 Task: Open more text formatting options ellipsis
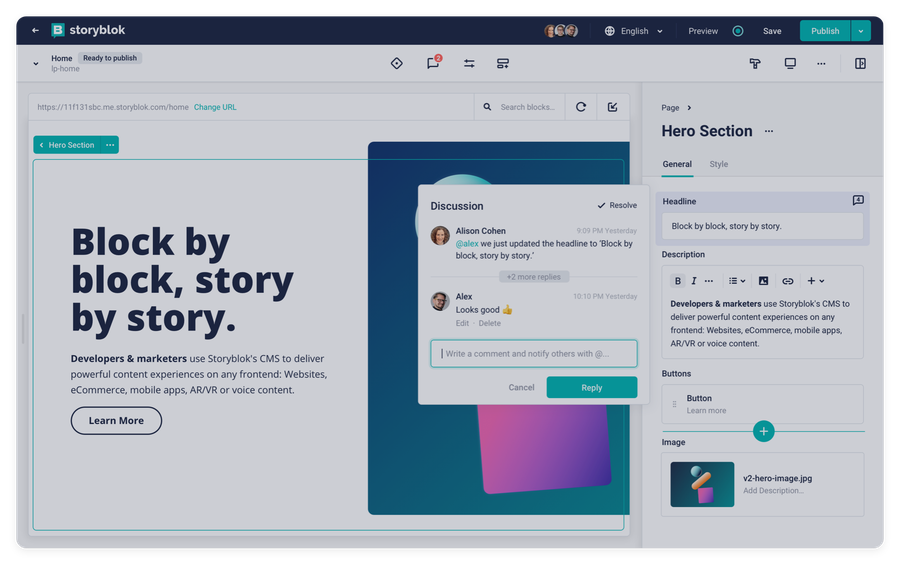tap(709, 281)
